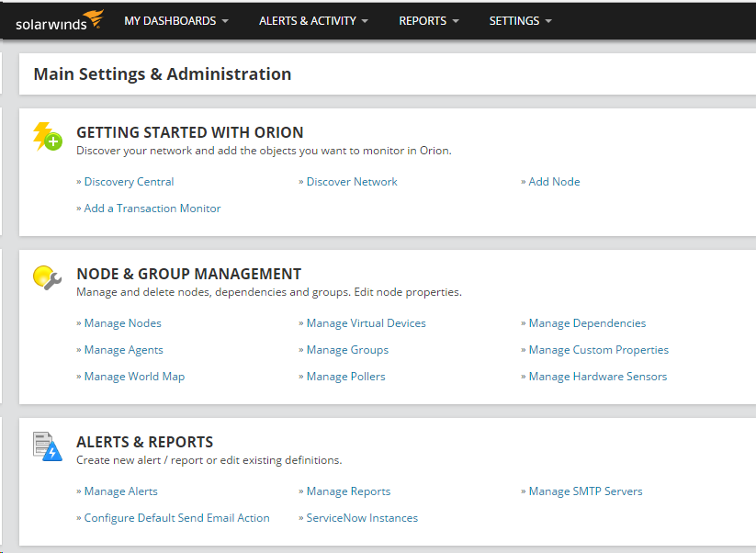Image resolution: width=756 pixels, height=553 pixels.
Task: Open Manage Pollers link
Action: (346, 376)
